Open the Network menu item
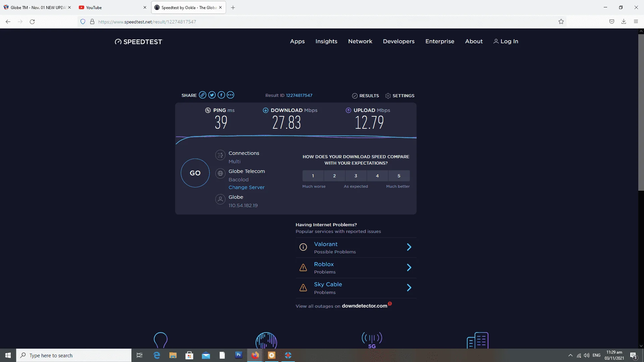The width and height of the screenshot is (644, 362). (360, 41)
